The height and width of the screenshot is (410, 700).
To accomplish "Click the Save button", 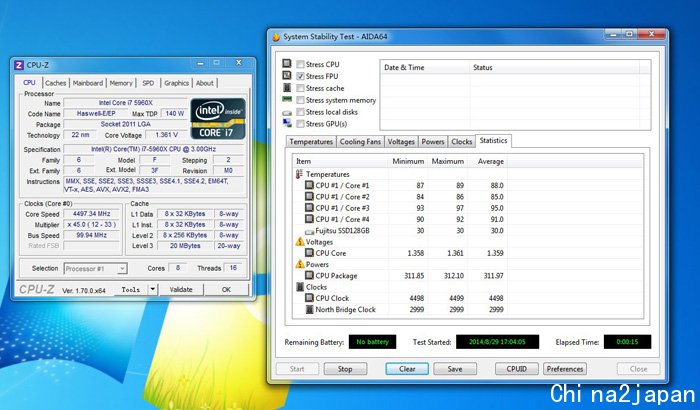I will [x=455, y=369].
